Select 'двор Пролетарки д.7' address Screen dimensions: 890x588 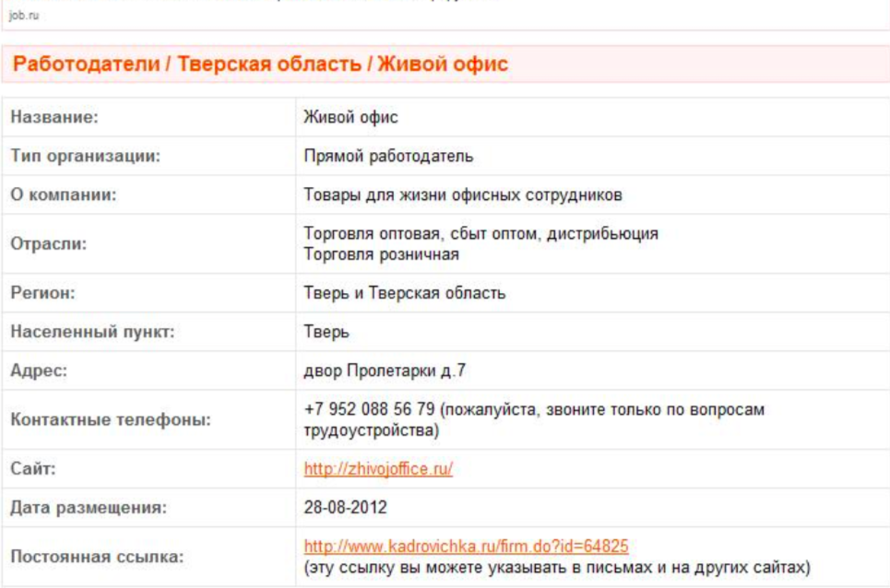pos(385,370)
